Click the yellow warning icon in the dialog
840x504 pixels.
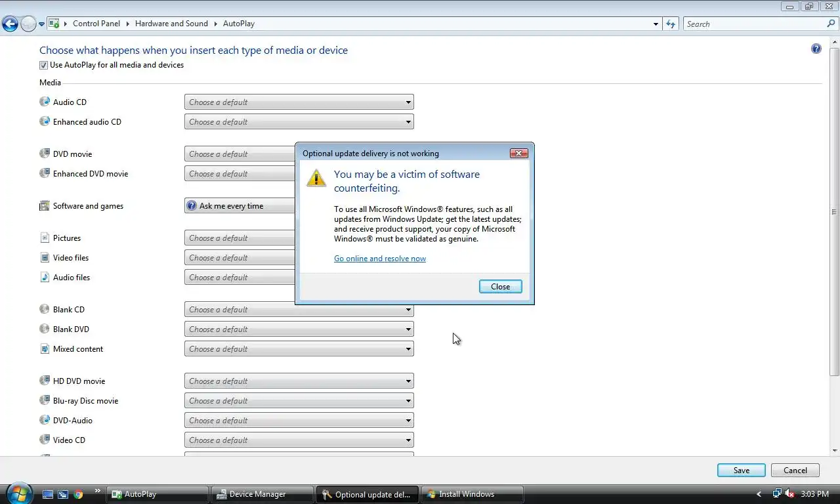coord(316,178)
